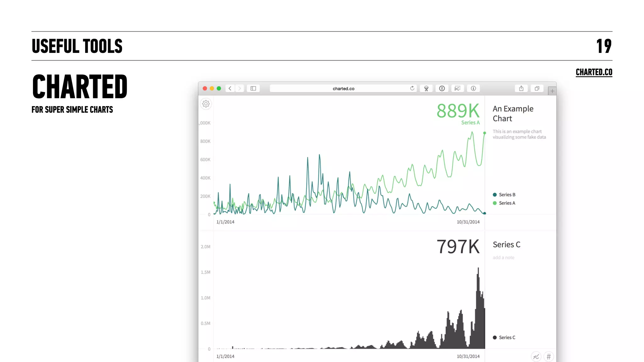Viewport: 644px width, 362px height.
Task: Click the Safari forward arrow
Action: pyautogui.click(x=240, y=88)
